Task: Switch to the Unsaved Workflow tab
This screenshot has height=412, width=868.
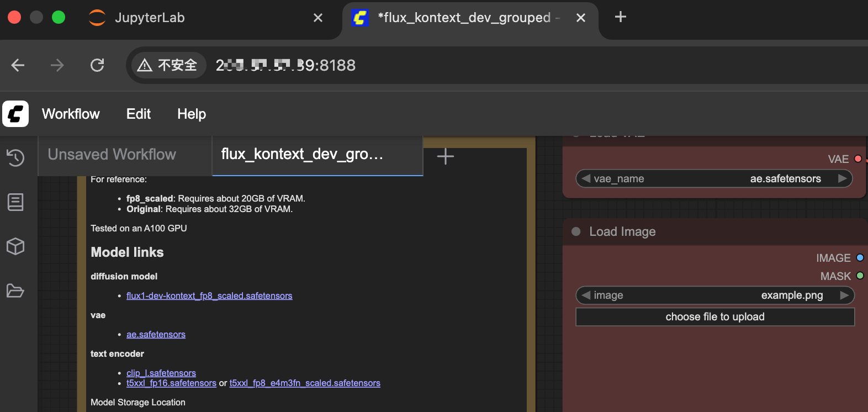Action: coord(112,155)
